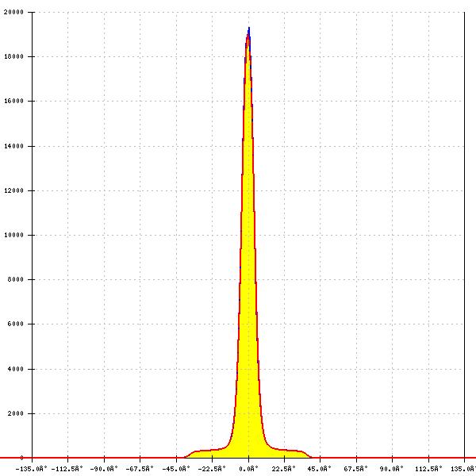
Task: Click the 8000 y-axis label
Action: click(x=16, y=279)
